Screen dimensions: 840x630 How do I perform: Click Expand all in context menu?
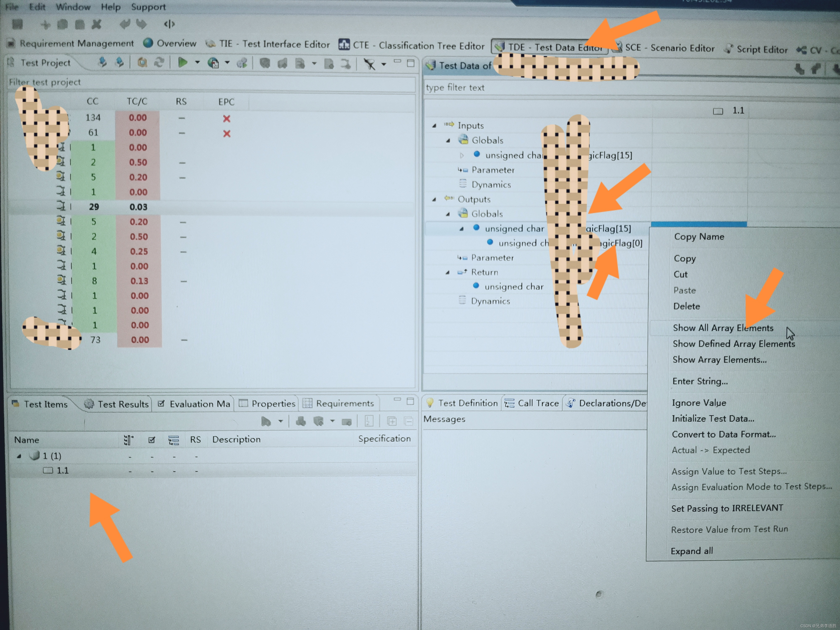[692, 551]
